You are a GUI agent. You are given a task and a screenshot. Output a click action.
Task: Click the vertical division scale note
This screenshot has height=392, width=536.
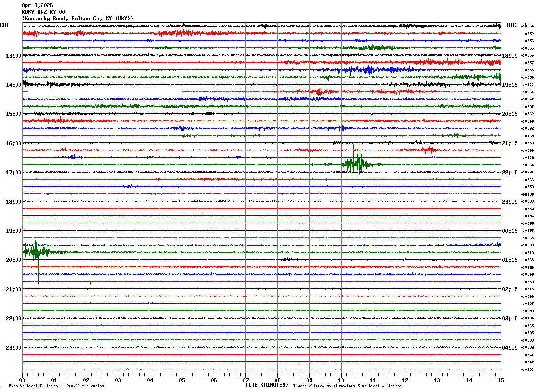56,386
